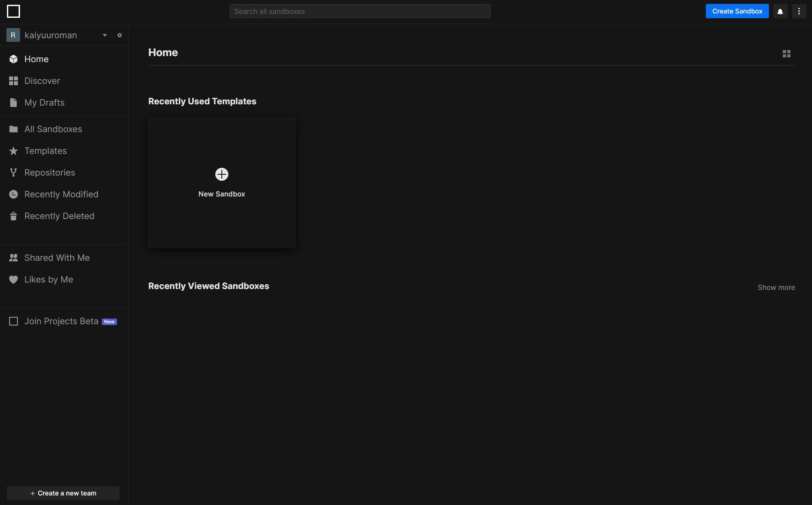The width and height of the screenshot is (812, 505).
Task: Click the Recently Deleted trash icon
Action: (x=13, y=216)
